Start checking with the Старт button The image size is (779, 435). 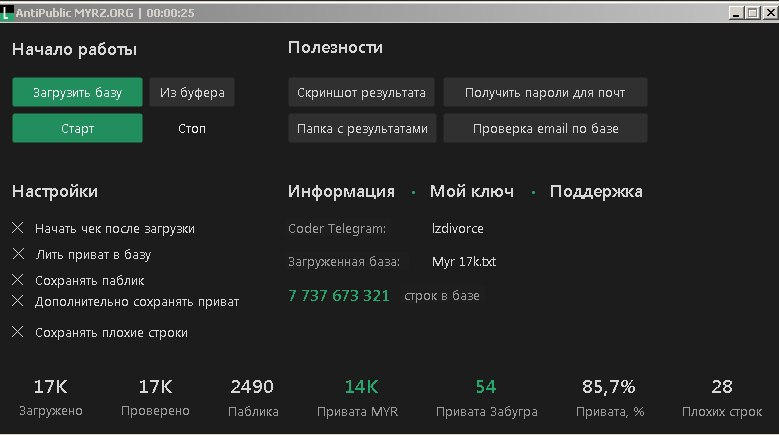(x=77, y=128)
